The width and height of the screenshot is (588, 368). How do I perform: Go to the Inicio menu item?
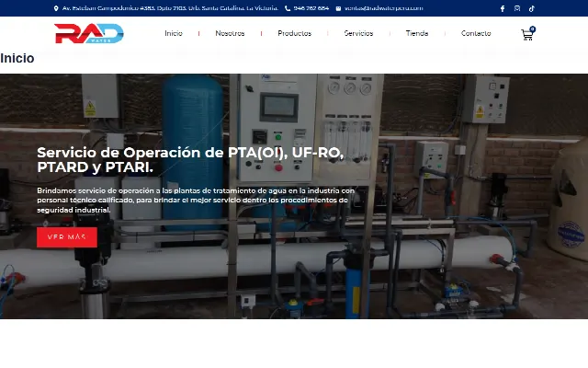174,33
